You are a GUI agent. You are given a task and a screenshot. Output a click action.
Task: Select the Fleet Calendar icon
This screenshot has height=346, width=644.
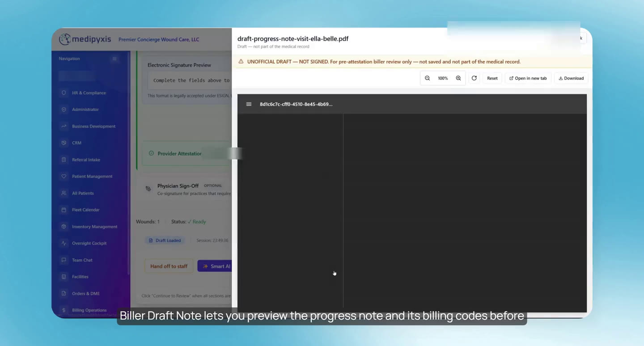(64, 210)
